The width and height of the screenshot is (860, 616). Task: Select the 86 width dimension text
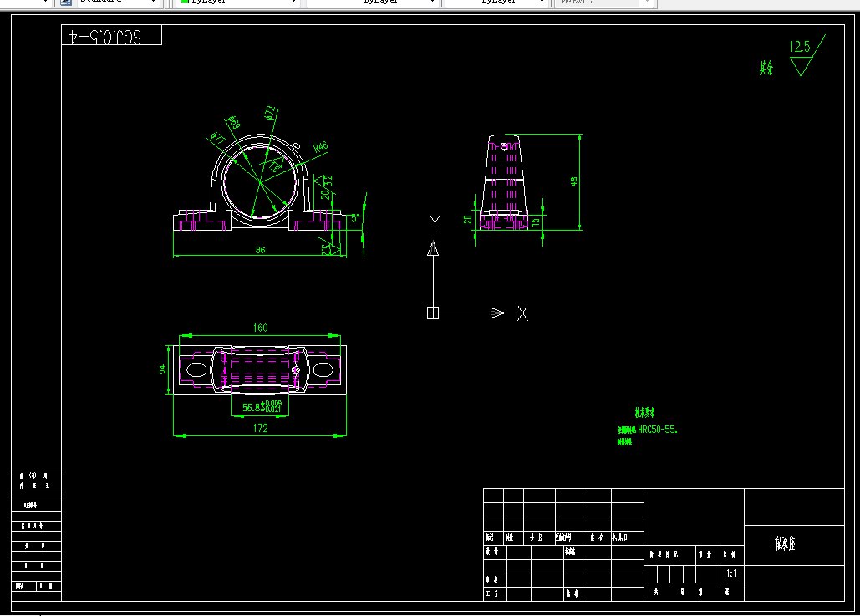[261, 250]
